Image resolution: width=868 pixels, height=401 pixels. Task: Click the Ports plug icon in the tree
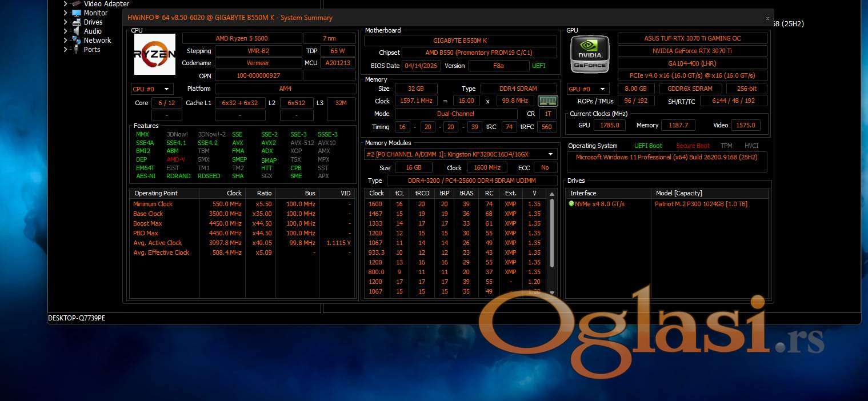(x=77, y=49)
